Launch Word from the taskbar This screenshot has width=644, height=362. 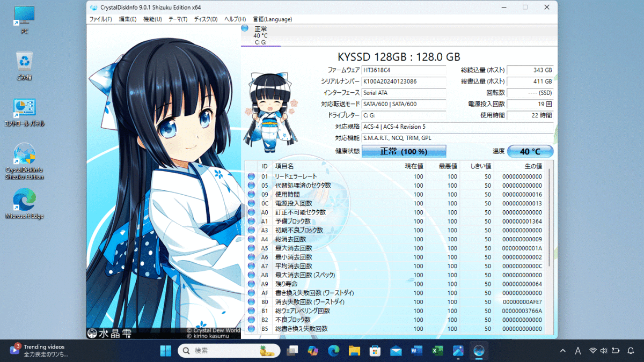(417, 351)
